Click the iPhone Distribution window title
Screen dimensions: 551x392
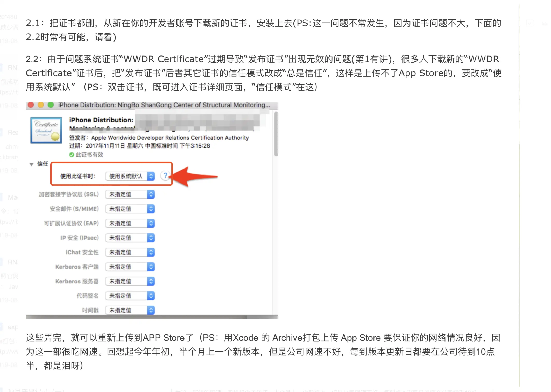point(164,105)
